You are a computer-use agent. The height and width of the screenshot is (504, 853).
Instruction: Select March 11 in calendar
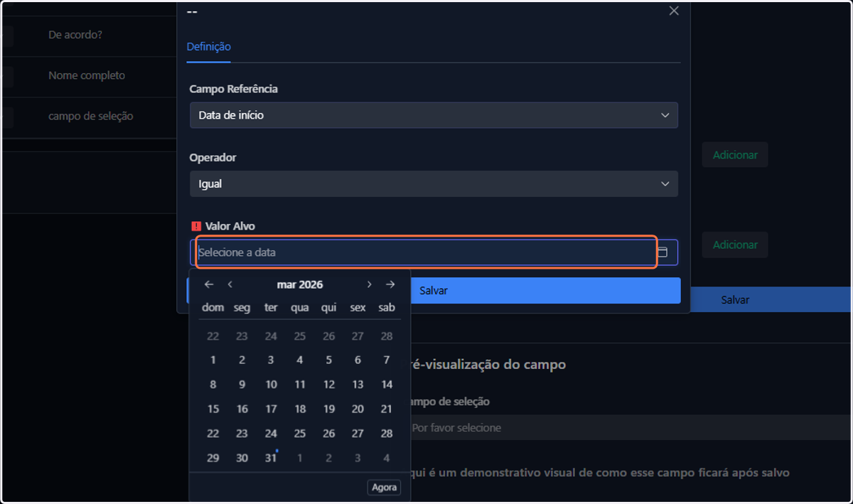tap(300, 385)
